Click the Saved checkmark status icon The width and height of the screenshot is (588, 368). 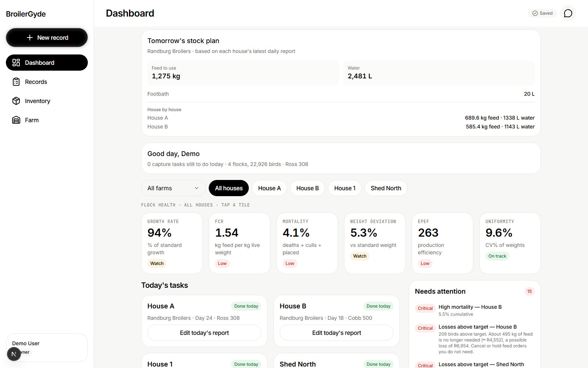coord(535,13)
